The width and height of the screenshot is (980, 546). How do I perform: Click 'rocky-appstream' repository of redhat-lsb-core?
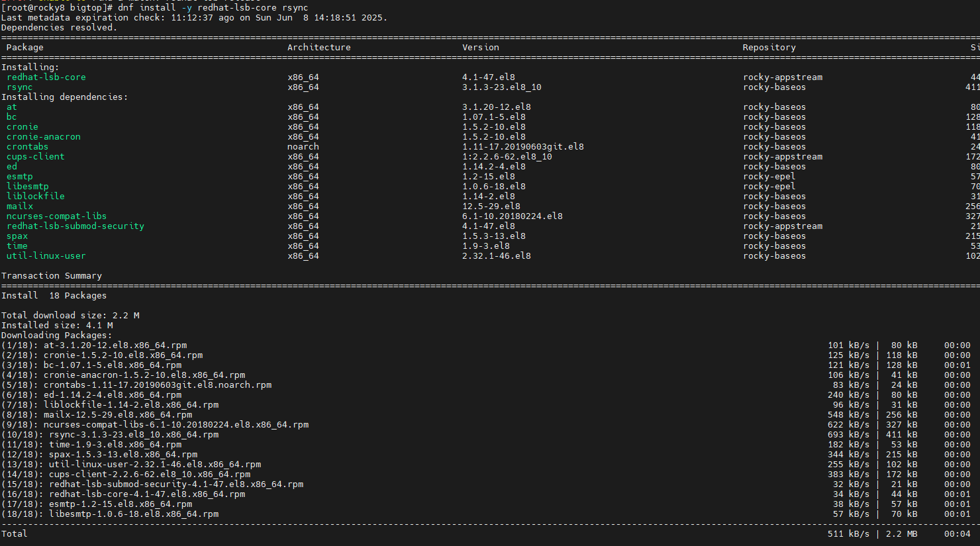(x=783, y=77)
